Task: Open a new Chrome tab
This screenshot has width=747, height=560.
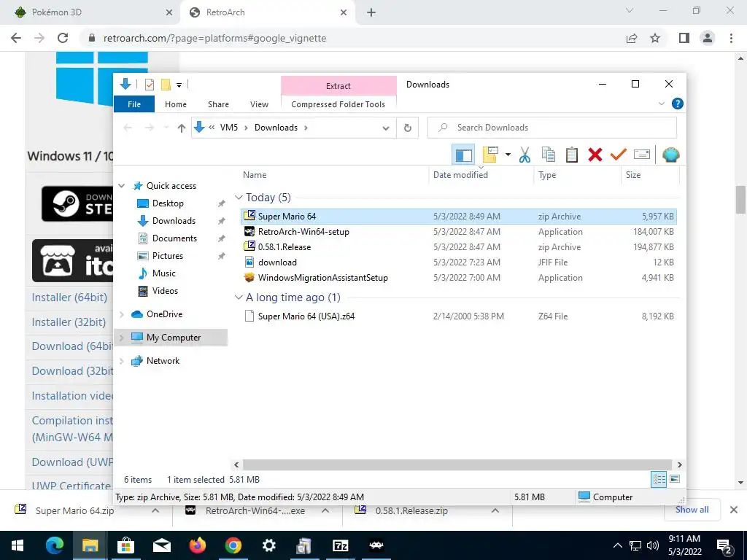Action: [371, 13]
